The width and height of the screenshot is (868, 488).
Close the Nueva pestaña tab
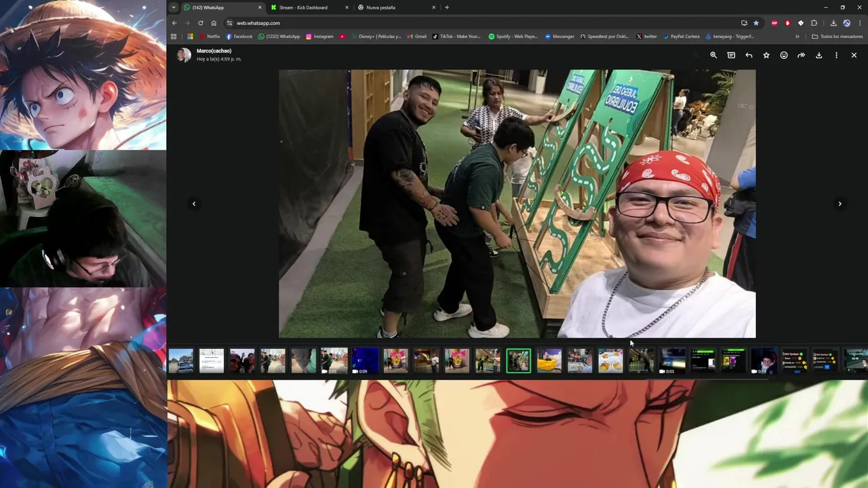(434, 7)
